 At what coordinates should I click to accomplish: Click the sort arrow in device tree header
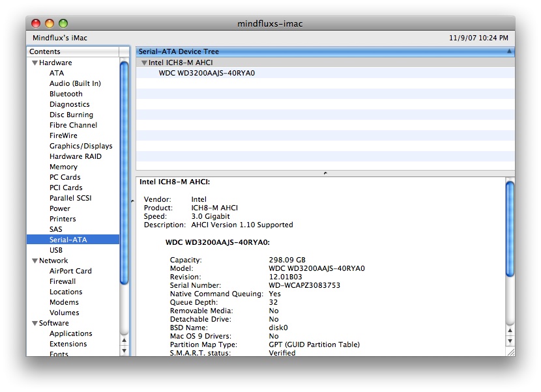point(509,51)
